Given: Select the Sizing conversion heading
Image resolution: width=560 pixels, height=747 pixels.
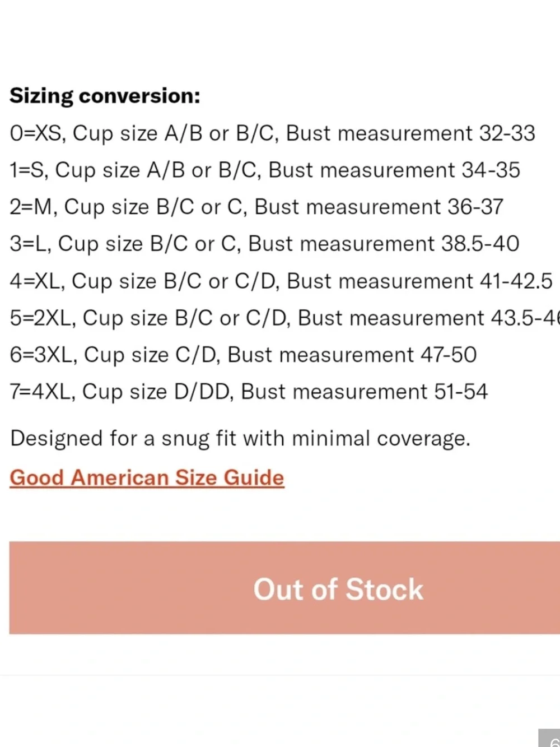Looking at the screenshot, I should (x=105, y=96).
